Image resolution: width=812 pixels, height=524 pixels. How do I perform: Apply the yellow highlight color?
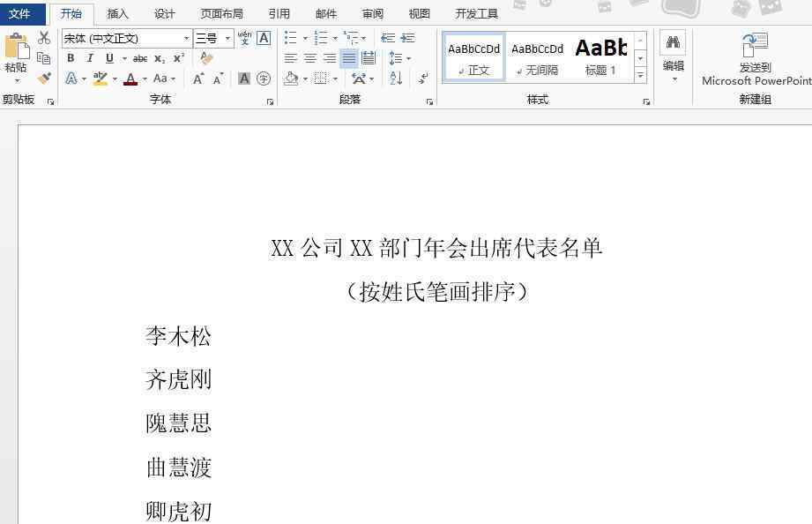click(100, 79)
